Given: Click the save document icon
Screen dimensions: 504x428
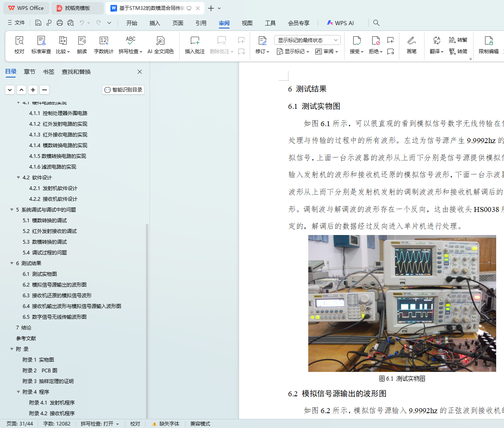Looking at the screenshot, I should click(38, 23).
